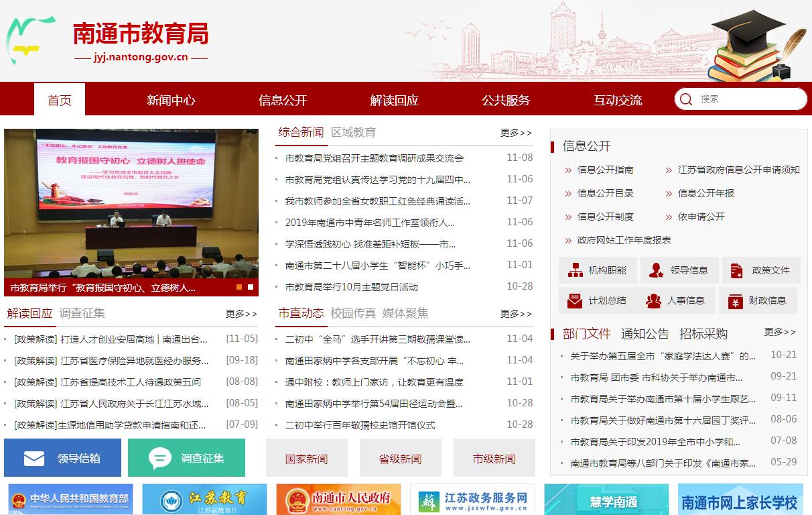
Task: Expand 更多>> for 综合新闻 section
Action: pos(516,133)
